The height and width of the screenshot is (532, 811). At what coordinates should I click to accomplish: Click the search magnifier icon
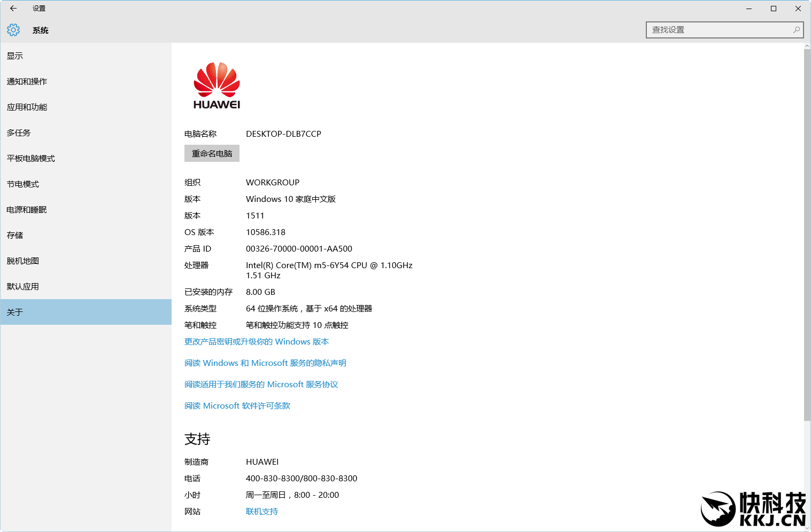pos(797,30)
